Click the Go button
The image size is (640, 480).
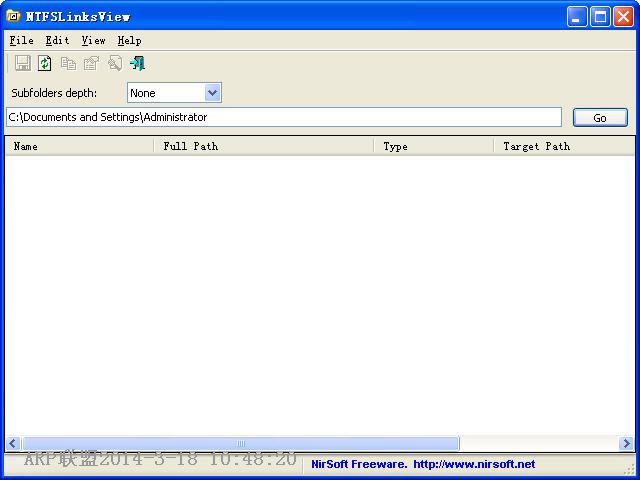coord(600,118)
